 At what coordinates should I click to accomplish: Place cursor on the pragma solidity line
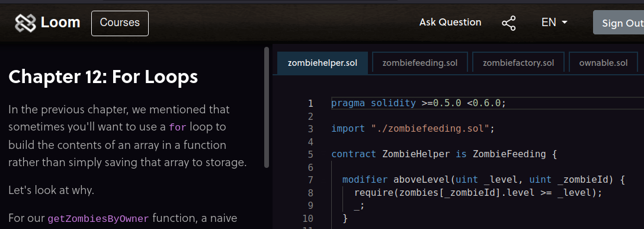click(418, 103)
